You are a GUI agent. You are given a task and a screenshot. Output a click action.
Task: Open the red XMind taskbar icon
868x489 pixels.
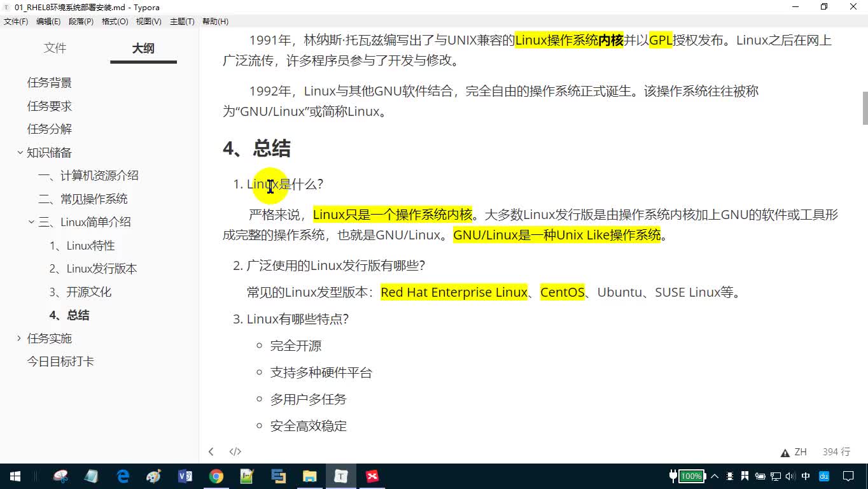tap(372, 476)
